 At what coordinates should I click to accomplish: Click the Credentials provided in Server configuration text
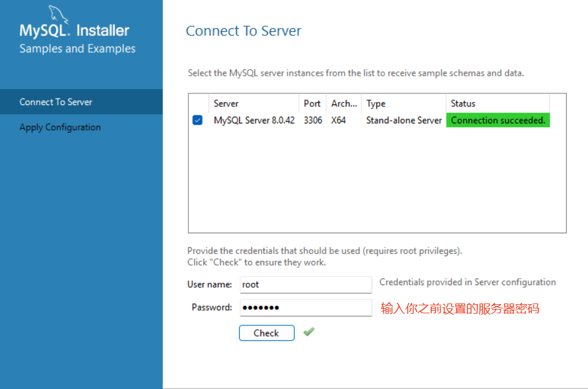[468, 282]
